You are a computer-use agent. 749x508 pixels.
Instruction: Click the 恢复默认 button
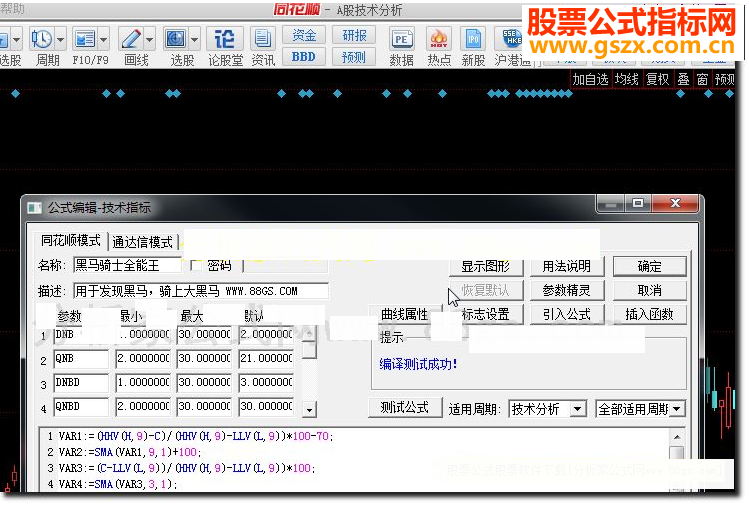486,291
